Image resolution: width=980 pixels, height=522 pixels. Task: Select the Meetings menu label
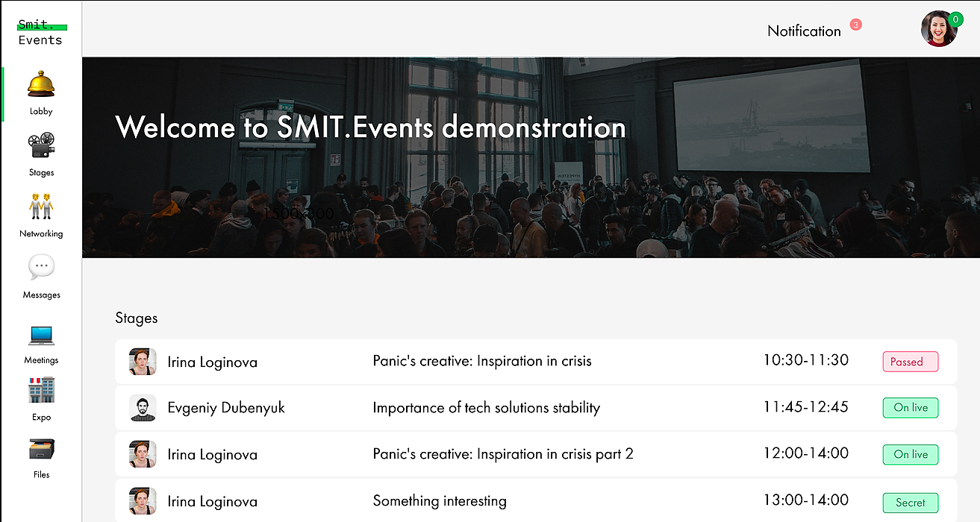[41, 360]
